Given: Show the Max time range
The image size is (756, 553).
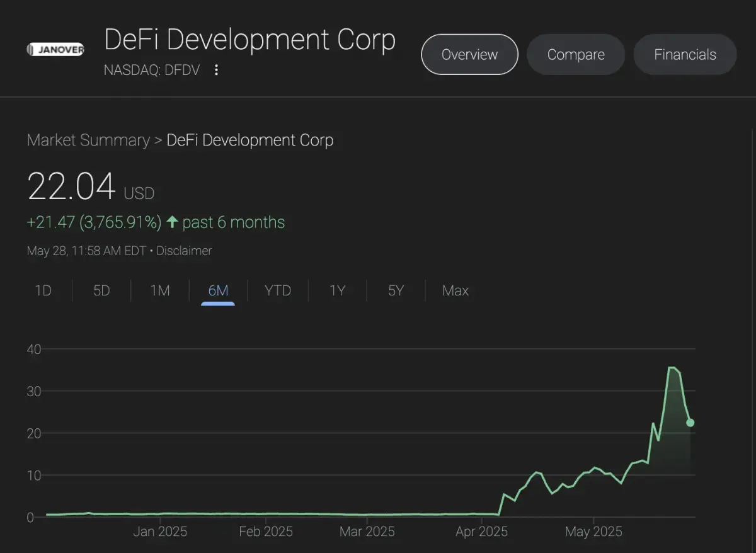Looking at the screenshot, I should pos(455,290).
